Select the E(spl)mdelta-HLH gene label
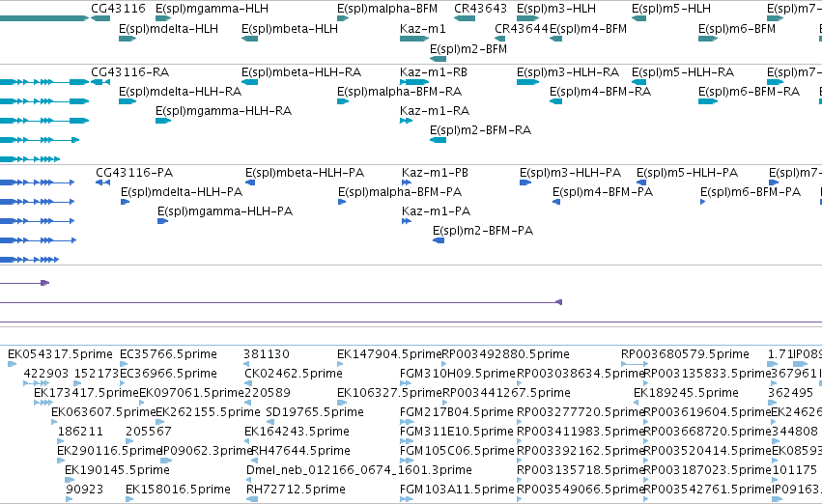Image resolution: width=822 pixels, height=504 pixels. [x=168, y=29]
